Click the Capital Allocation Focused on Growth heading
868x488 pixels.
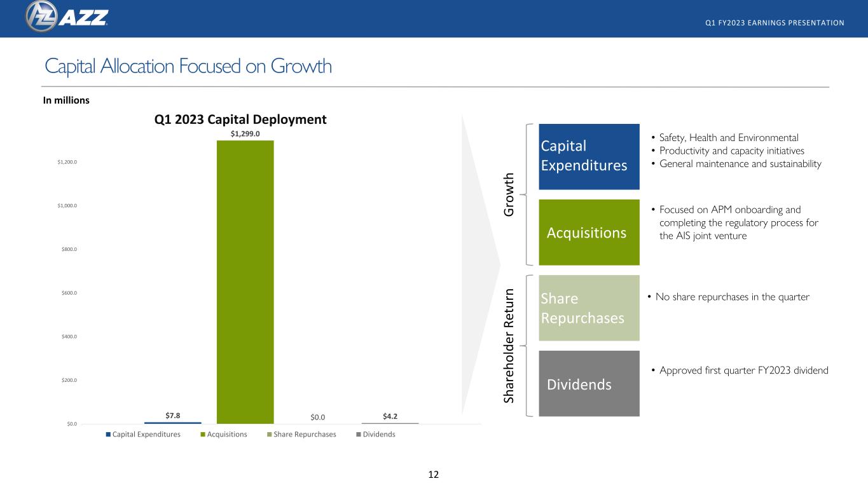click(x=188, y=66)
